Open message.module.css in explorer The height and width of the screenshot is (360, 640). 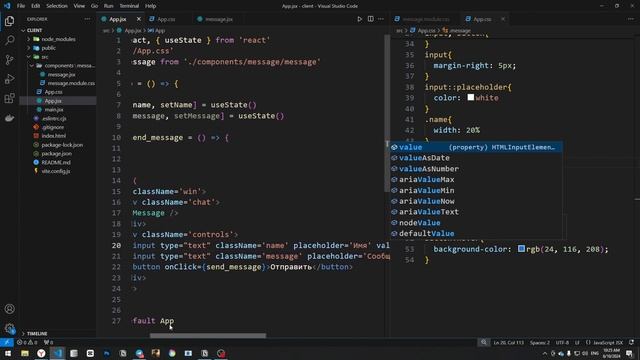pyautogui.click(x=71, y=83)
